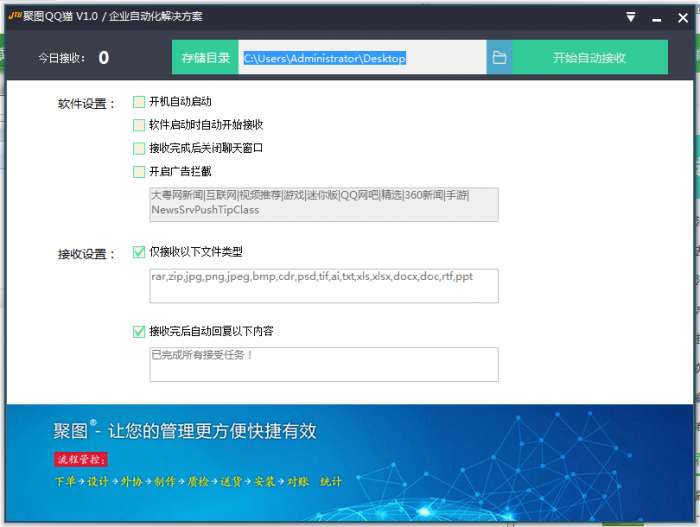Uncheck 仅接收以下文件类型 checkbox
The height and width of the screenshot is (527, 700).
point(139,252)
